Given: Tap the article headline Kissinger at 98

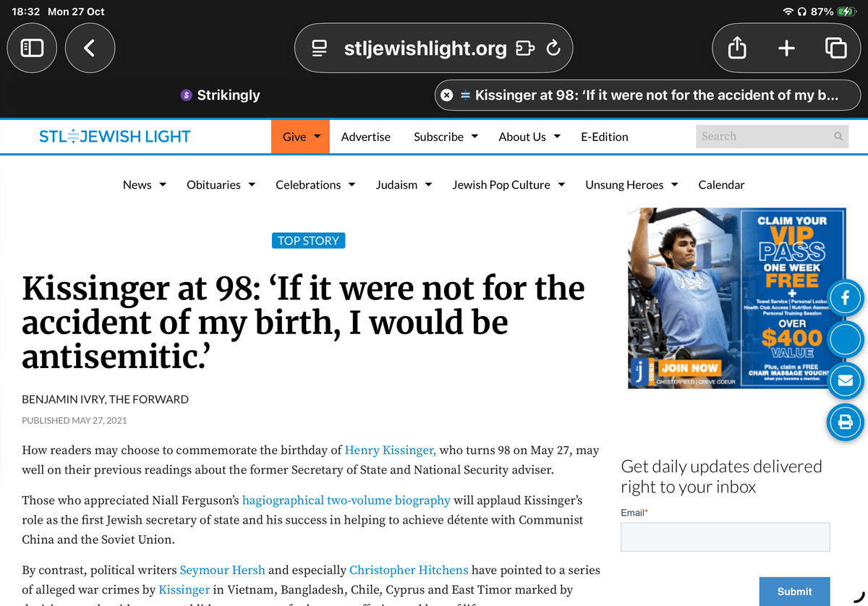Looking at the screenshot, I should [303, 323].
